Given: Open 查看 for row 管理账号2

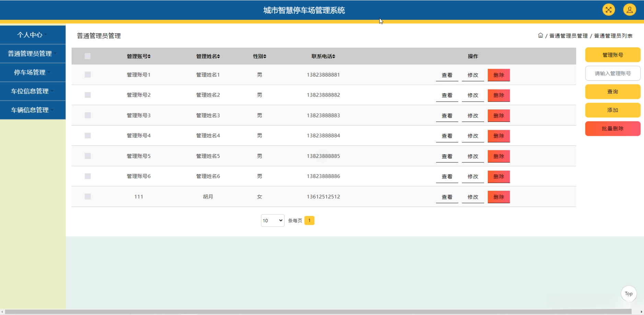Looking at the screenshot, I should pyautogui.click(x=447, y=95).
